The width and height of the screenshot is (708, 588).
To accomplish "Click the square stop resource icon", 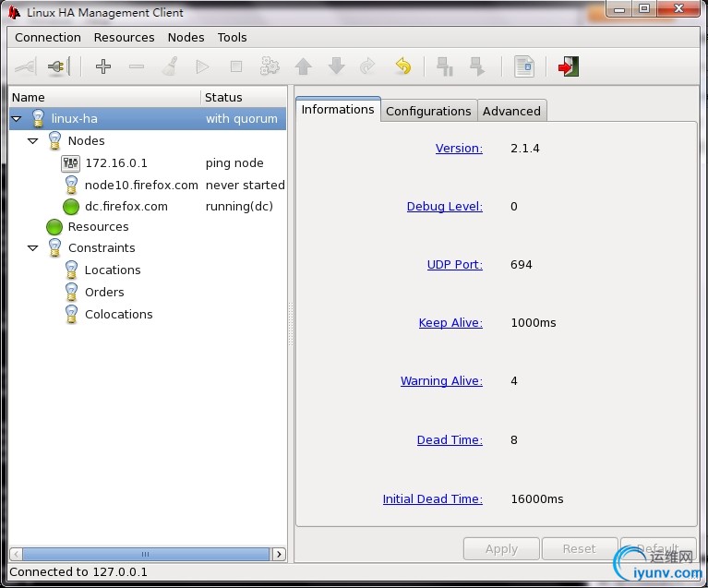I will [236, 66].
